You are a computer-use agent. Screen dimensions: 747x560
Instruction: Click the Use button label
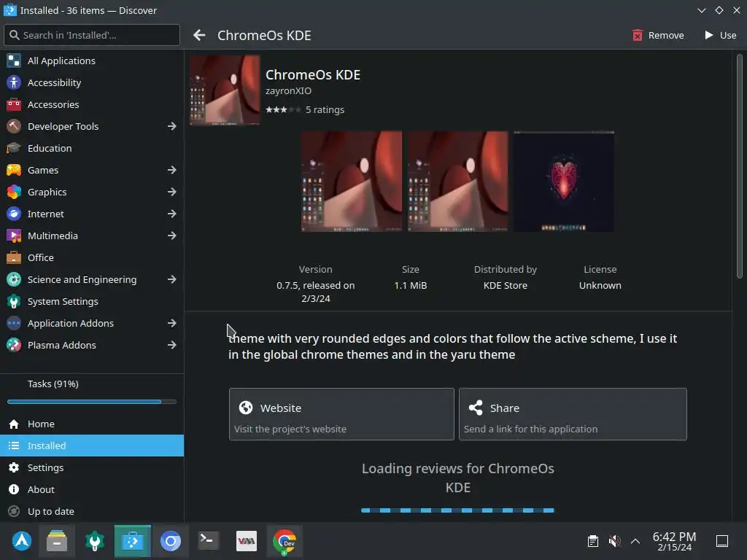pyautogui.click(x=728, y=35)
